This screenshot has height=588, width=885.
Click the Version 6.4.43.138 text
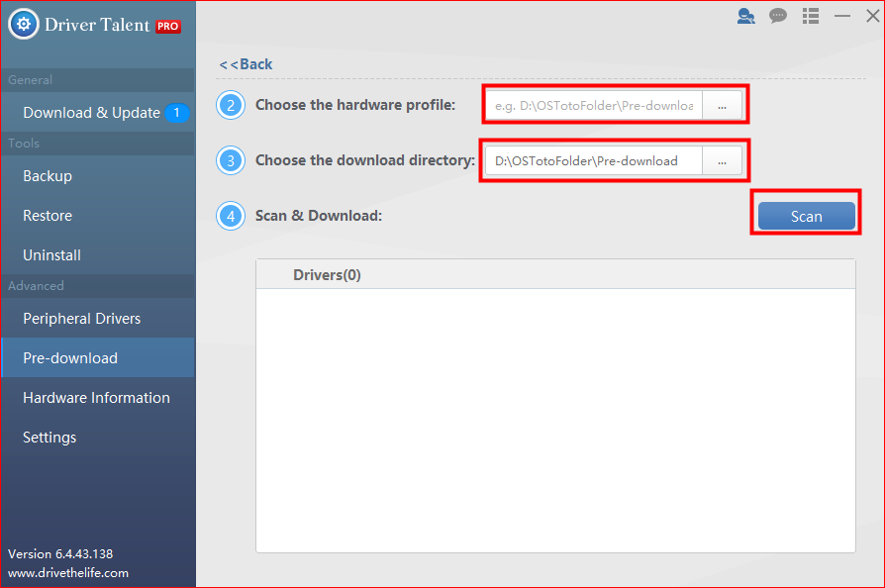pyautogui.click(x=60, y=554)
